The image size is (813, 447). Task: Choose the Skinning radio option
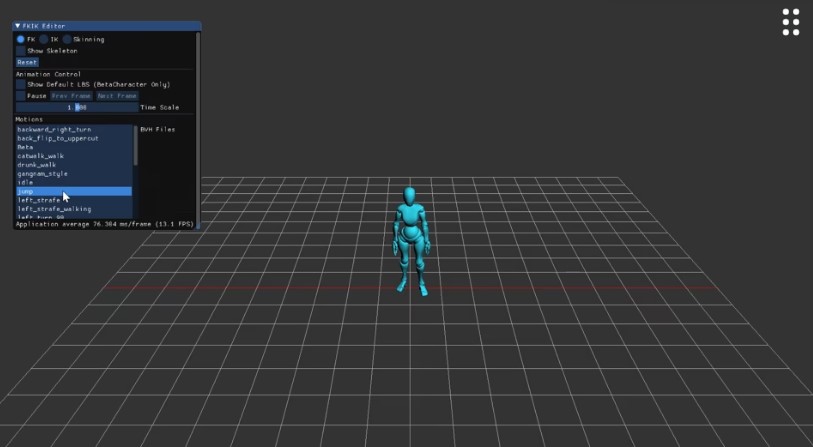point(67,39)
